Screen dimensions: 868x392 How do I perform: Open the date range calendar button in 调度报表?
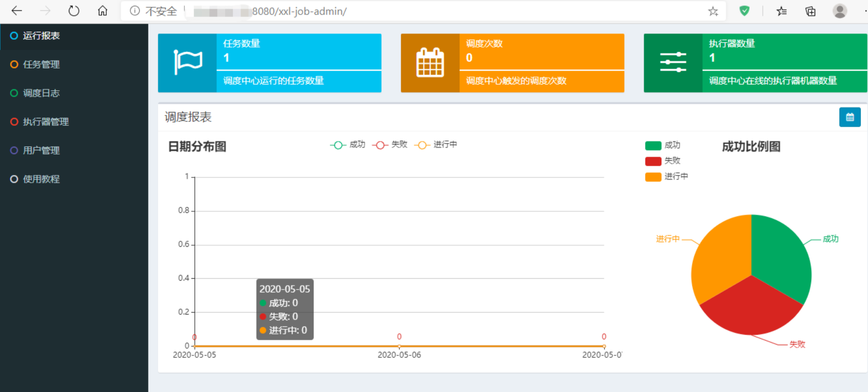pyautogui.click(x=850, y=117)
